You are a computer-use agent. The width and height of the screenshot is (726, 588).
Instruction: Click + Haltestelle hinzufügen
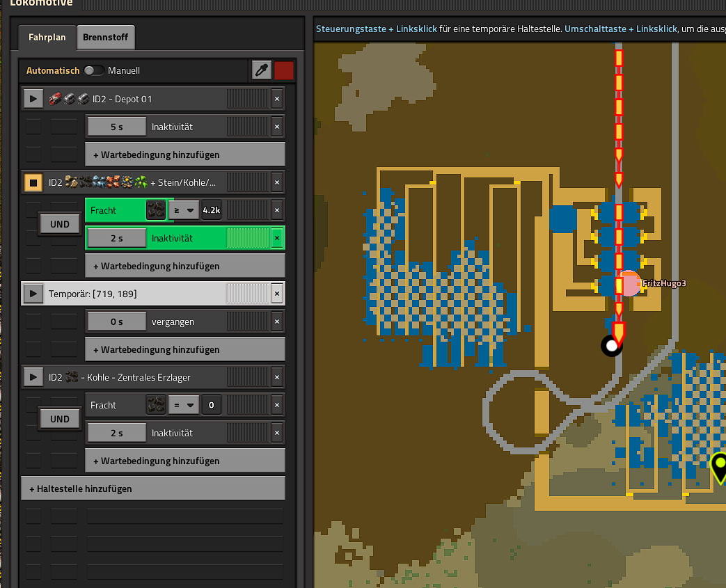click(153, 489)
